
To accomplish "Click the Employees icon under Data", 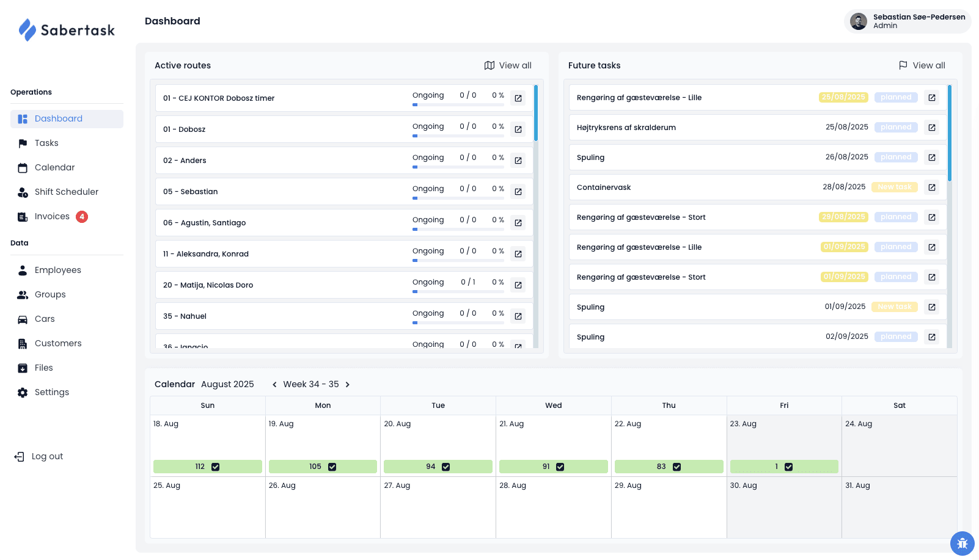I will pos(23,270).
